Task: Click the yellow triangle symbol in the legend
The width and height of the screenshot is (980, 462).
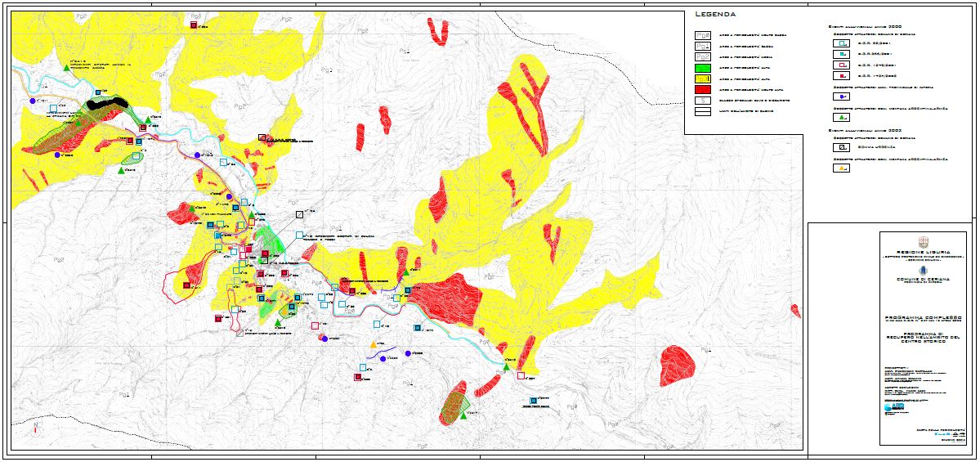Action: [x=841, y=168]
